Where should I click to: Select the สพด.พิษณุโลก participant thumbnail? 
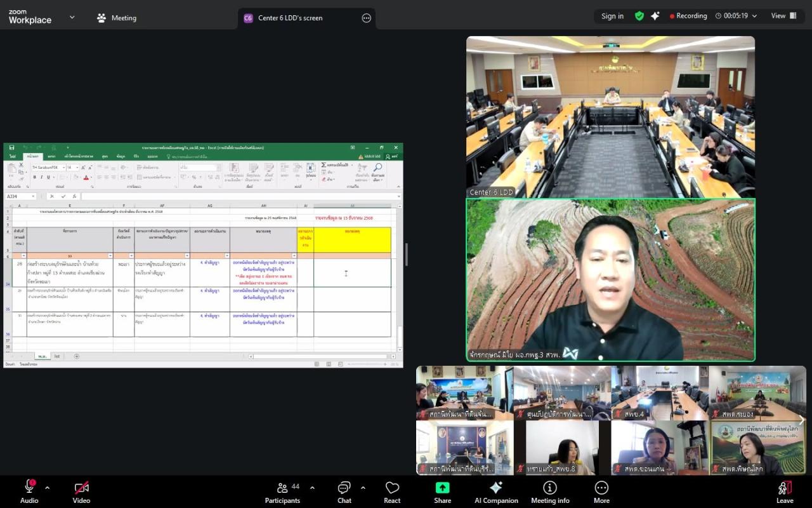(757, 448)
